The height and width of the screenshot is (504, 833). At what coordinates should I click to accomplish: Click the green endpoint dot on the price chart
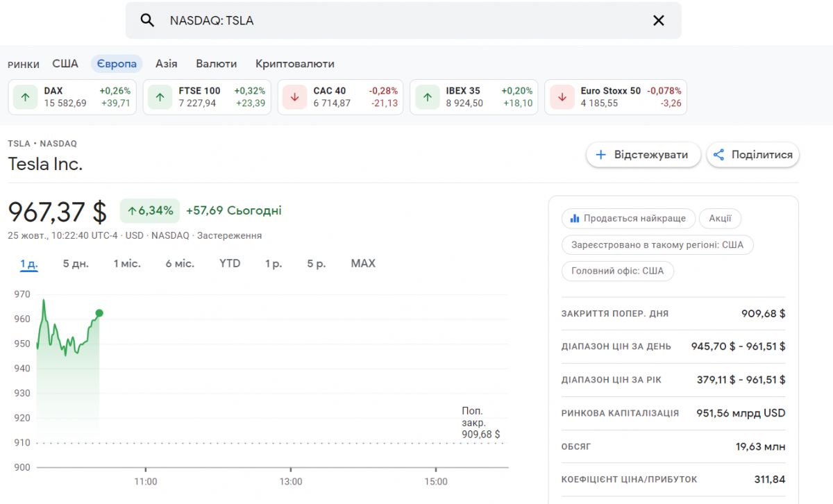[99, 313]
